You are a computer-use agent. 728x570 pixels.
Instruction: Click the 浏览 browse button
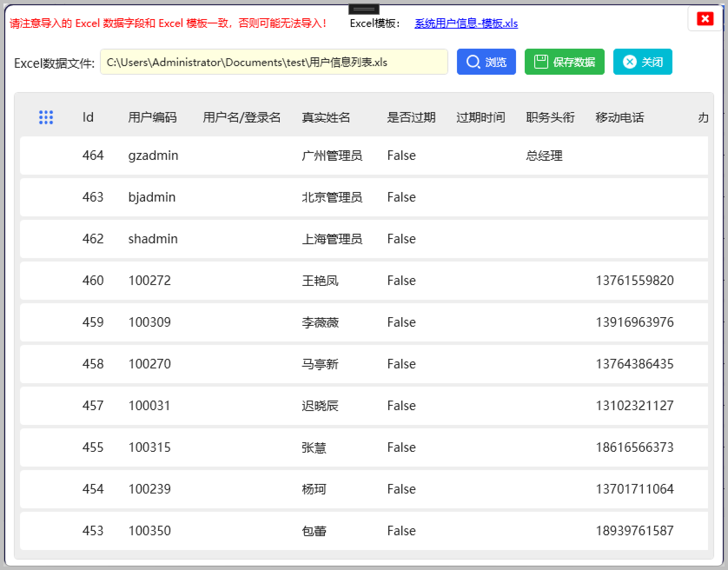(486, 62)
